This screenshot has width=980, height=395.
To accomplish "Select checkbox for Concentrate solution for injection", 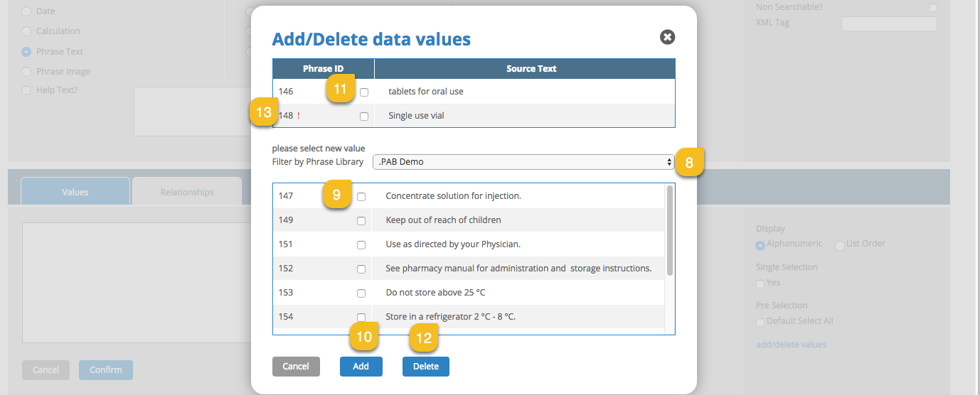I will click(361, 197).
